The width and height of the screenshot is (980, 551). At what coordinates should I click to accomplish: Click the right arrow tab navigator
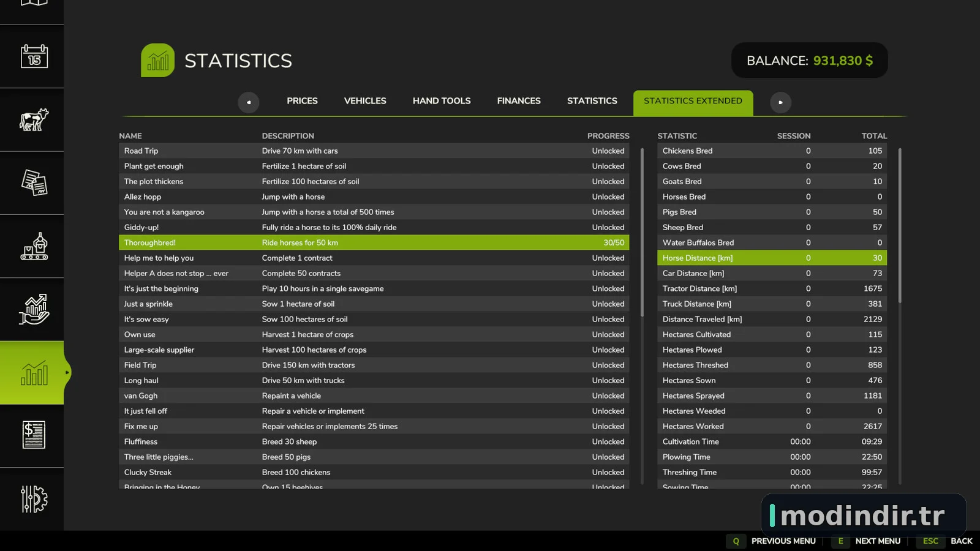coord(780,102)
